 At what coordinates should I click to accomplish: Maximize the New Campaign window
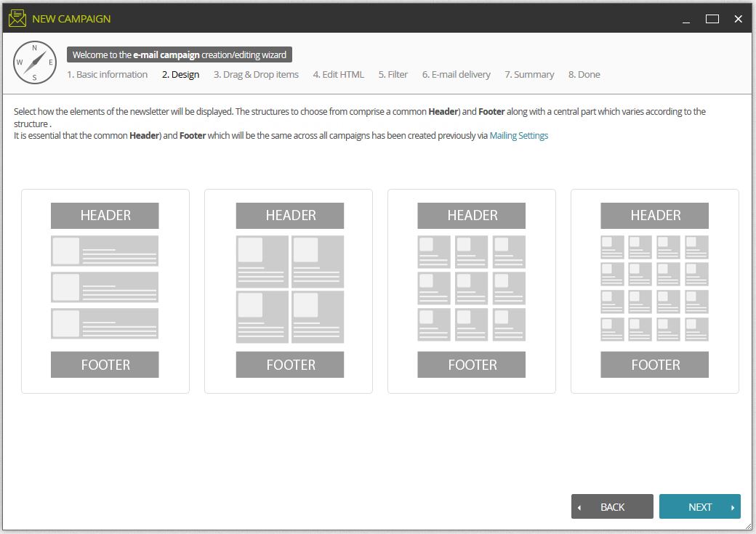click(x=712, y=19)
